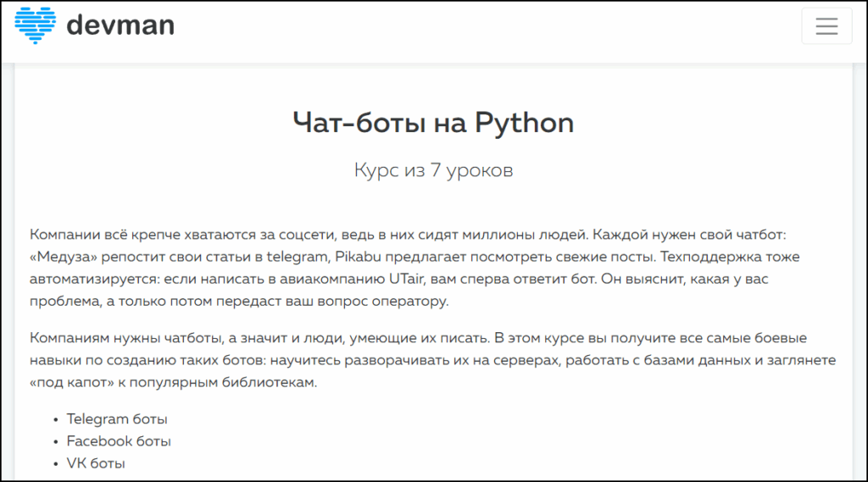Image resolution: width=868 pixels, height=482 pixels.
Task: Click the bullet before "Telegram боты"
Action: (55, 419)
